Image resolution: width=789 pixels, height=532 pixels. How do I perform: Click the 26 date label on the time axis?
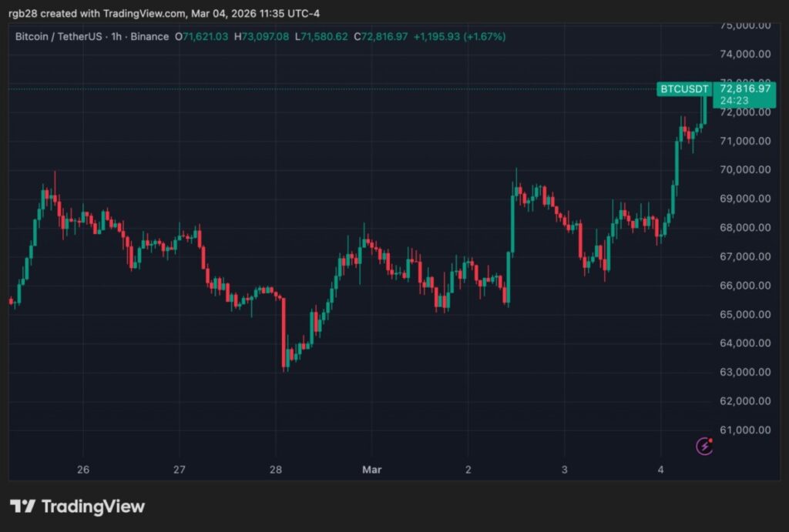coord(83,469)
